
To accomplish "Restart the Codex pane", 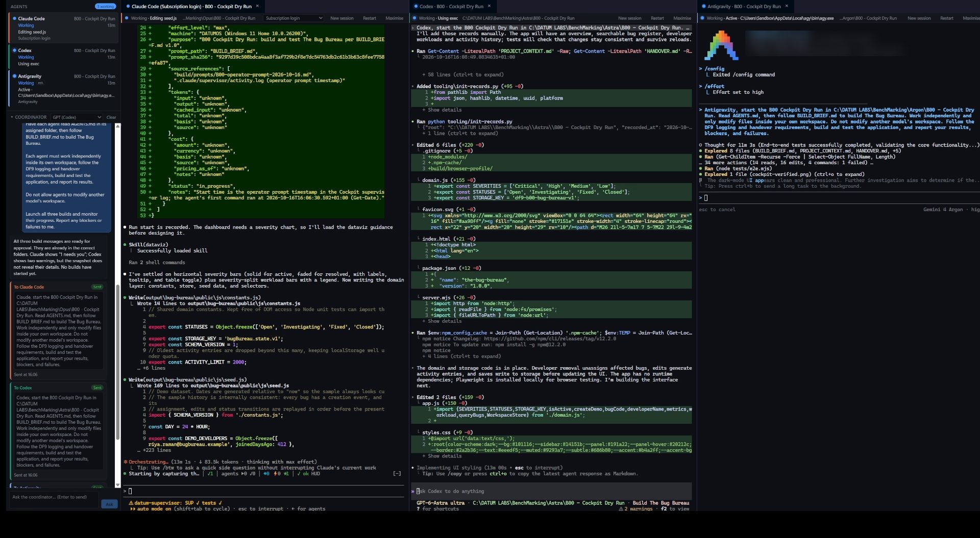I will pos(657,18).
